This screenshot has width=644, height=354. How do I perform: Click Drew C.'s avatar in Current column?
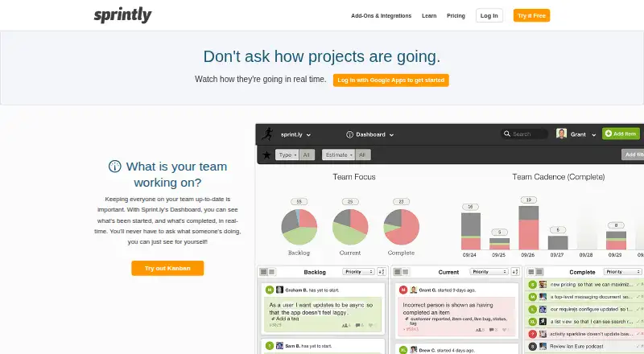click(x=414, y=350)
